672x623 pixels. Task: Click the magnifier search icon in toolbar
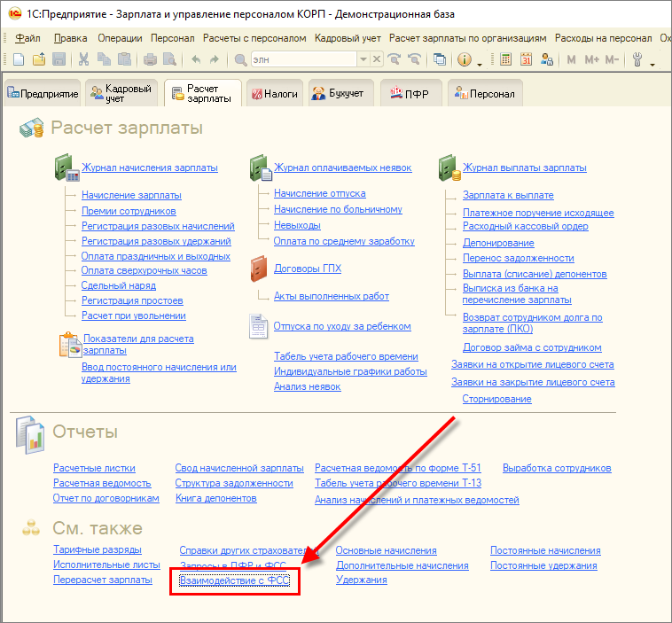click(241, 59)
